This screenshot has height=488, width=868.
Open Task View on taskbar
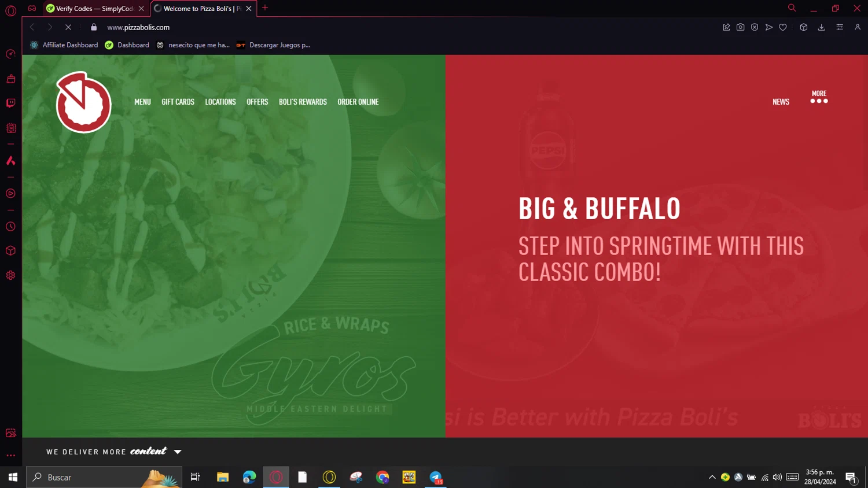pos(195,477)
